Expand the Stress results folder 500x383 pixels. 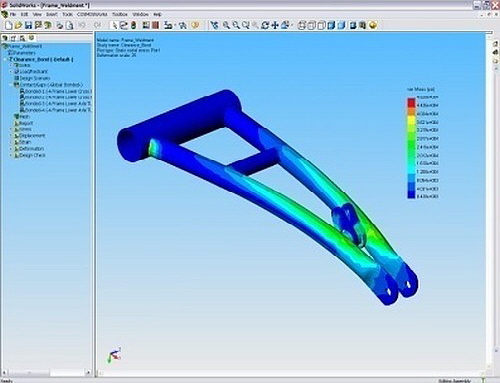[x=11, y=129]
